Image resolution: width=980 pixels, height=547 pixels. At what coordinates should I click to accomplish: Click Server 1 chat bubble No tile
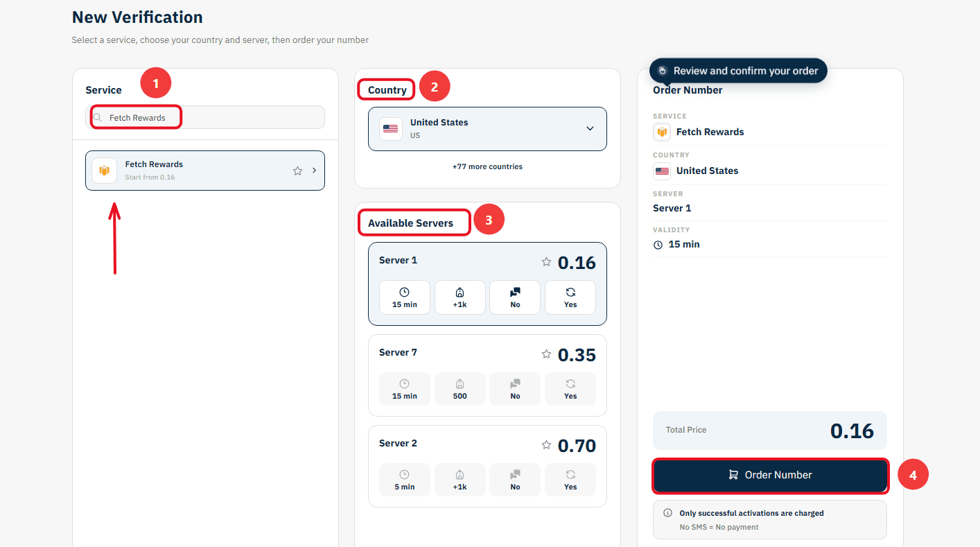pyautogui.click(x=515, y=297)
